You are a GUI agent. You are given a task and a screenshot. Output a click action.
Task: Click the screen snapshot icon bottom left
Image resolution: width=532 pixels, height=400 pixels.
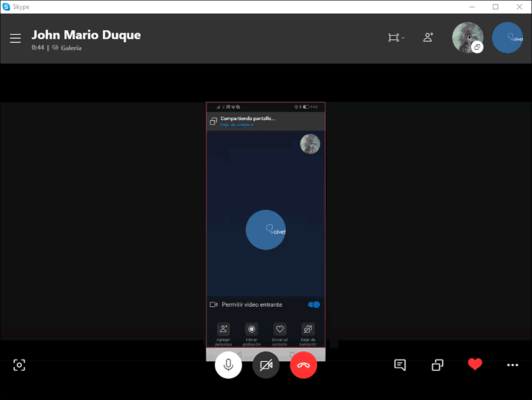pyautogui.click(x=19, y=365)
